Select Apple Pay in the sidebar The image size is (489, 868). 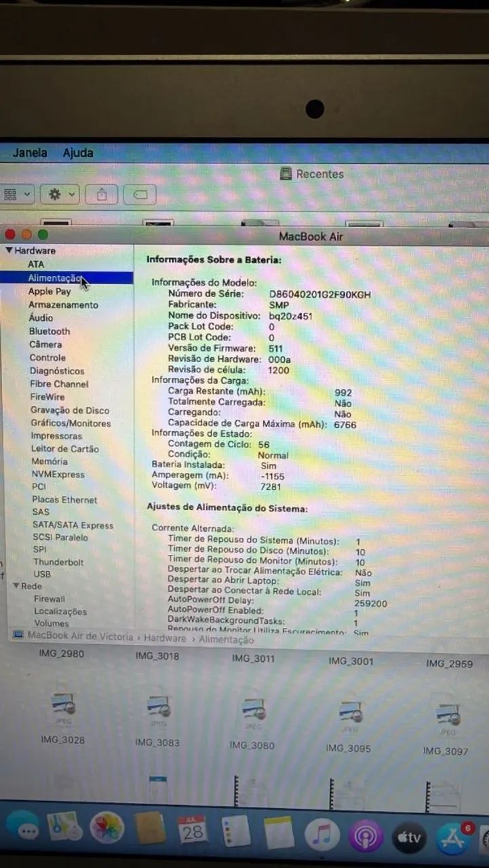point(50,292)
